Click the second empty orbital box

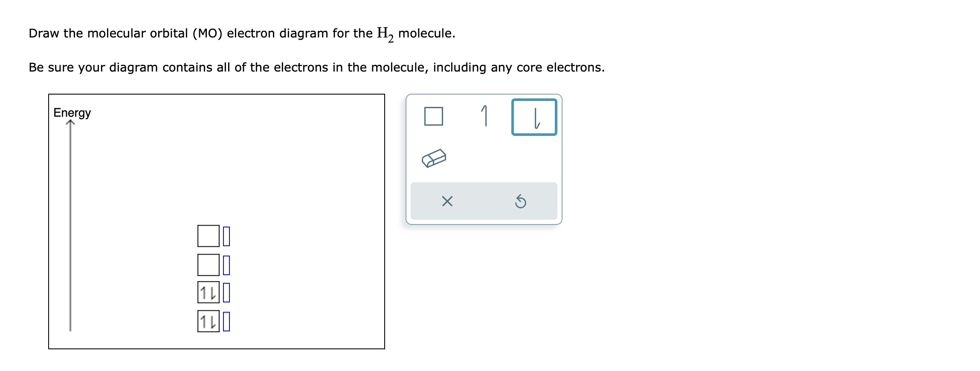(x=208, y=264)
